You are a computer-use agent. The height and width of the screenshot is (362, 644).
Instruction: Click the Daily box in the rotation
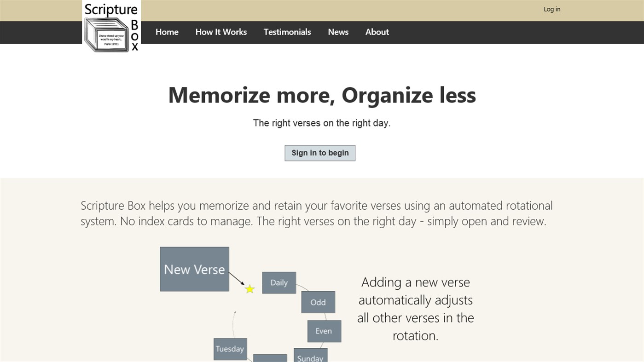[x=279, y=282]
